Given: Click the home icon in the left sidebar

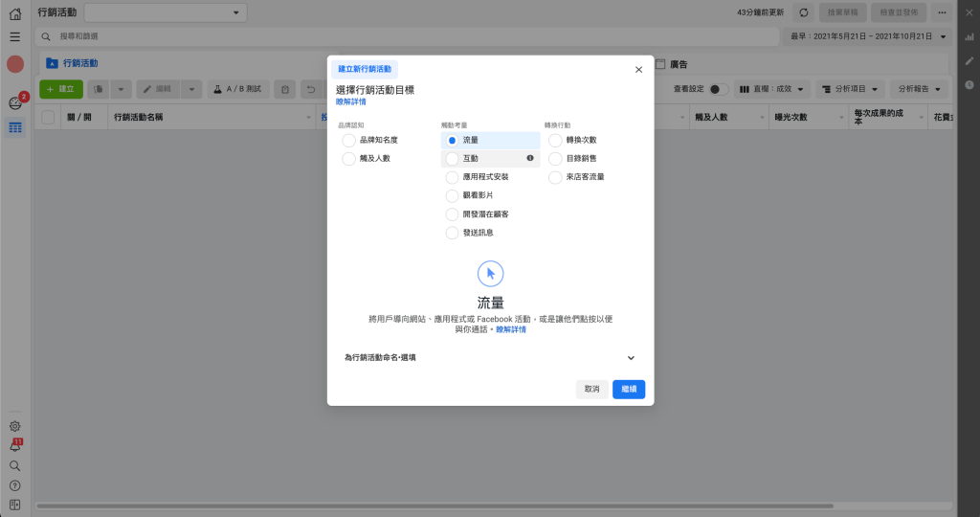Looking at the screenshot, I should click(x=14, y=13).
